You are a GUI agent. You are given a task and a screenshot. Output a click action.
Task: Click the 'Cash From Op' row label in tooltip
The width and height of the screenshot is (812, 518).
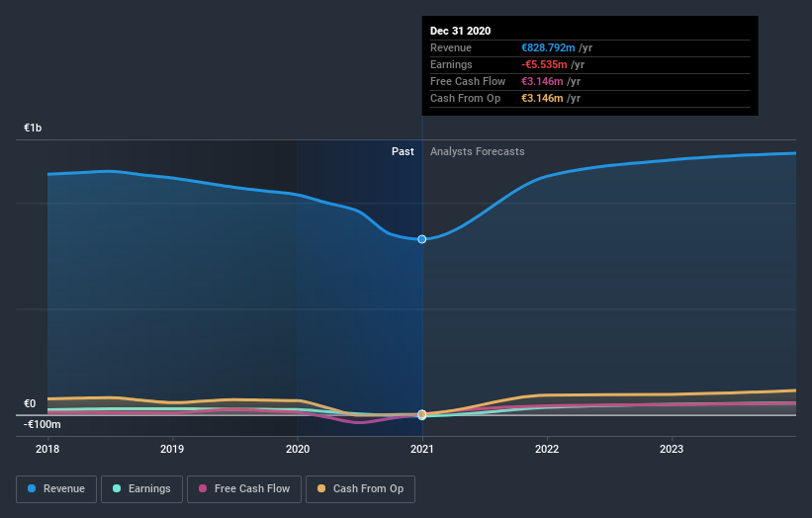(x=465, y=98)
